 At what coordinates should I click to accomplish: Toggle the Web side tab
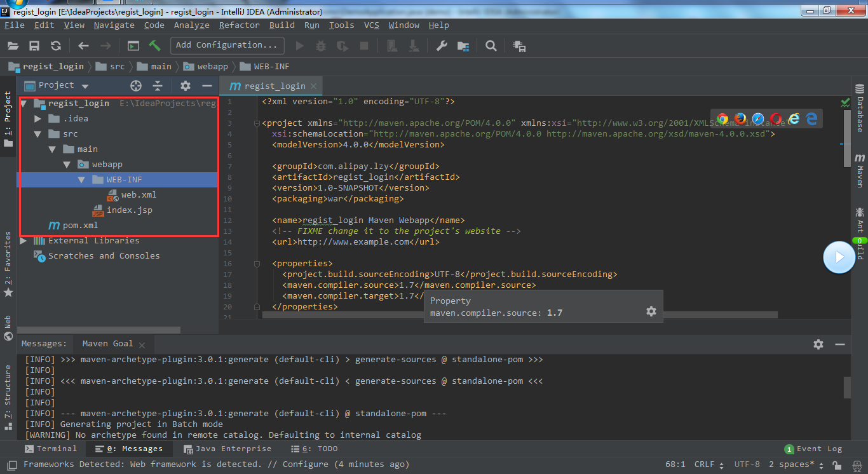pos(8,328)
